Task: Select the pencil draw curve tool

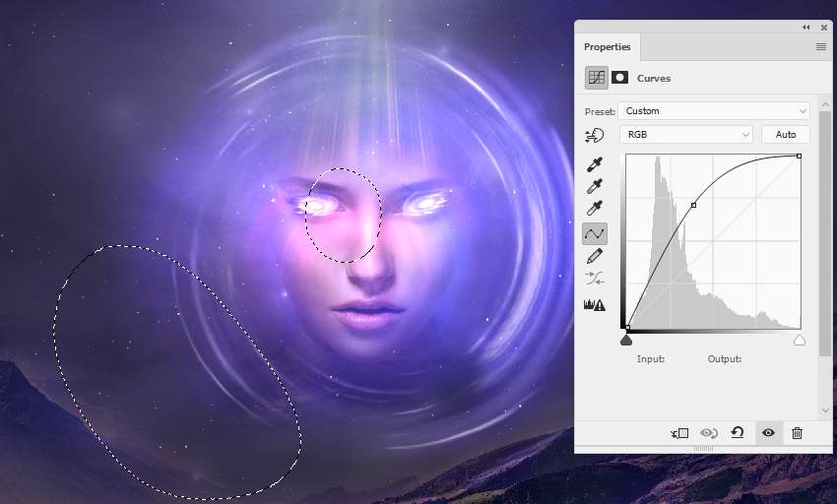Action: [x=594, y=257]
